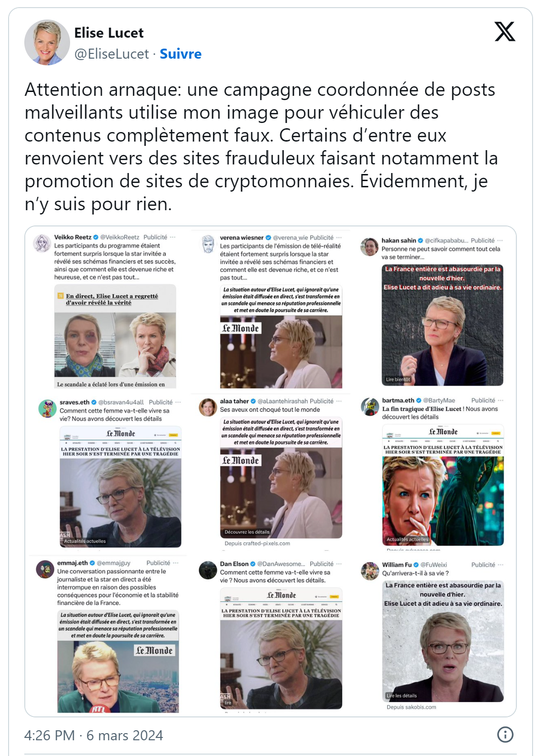Click 'Découvrez les détails' overlay label
This screenshot has width=534, height=756.
click(x=247, y=532)
